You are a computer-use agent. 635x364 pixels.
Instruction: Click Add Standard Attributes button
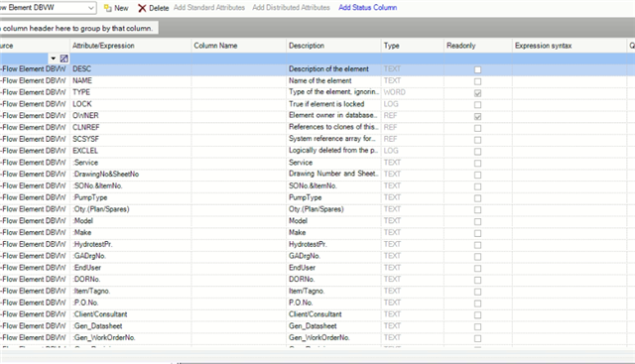tap(209, 8)
